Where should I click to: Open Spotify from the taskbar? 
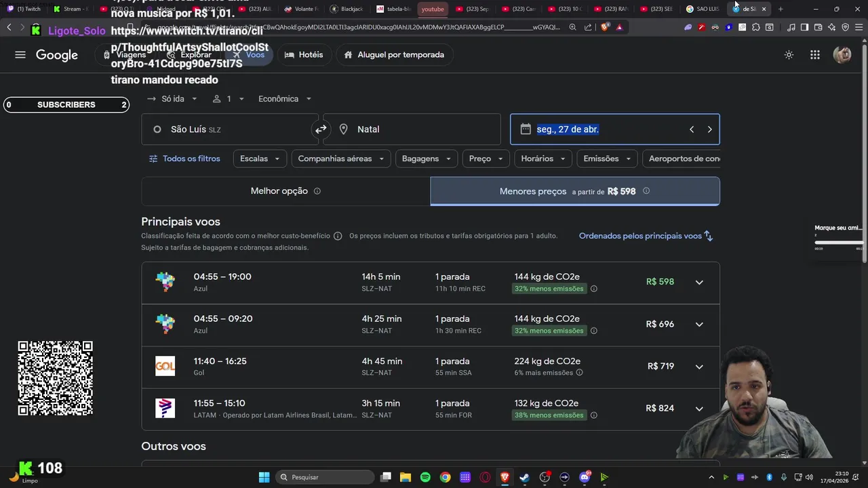point(425,477)
